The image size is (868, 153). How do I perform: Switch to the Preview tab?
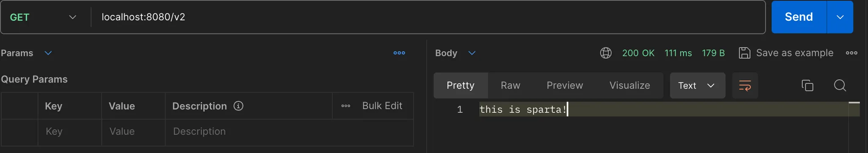565,85
